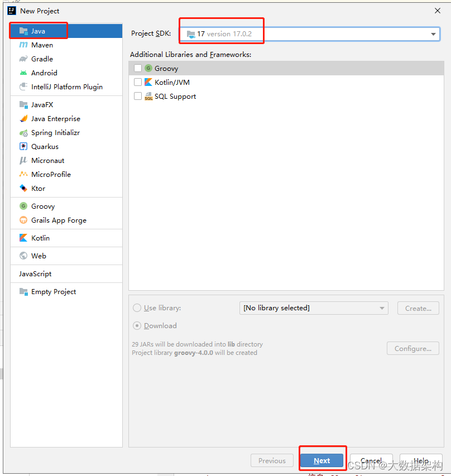The image size is (451, 476).
Task: Click the Groovy label in frameworks list
Action: tap(166, 69)
